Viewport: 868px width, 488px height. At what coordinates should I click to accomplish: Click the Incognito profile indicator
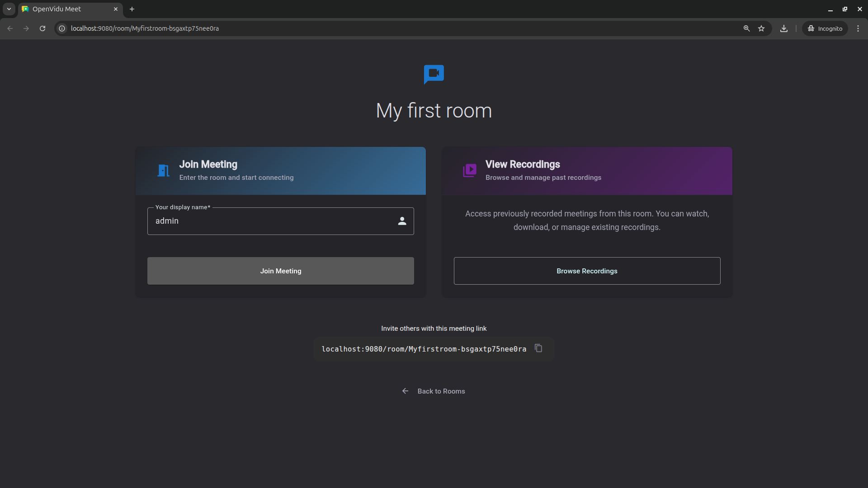825,28
